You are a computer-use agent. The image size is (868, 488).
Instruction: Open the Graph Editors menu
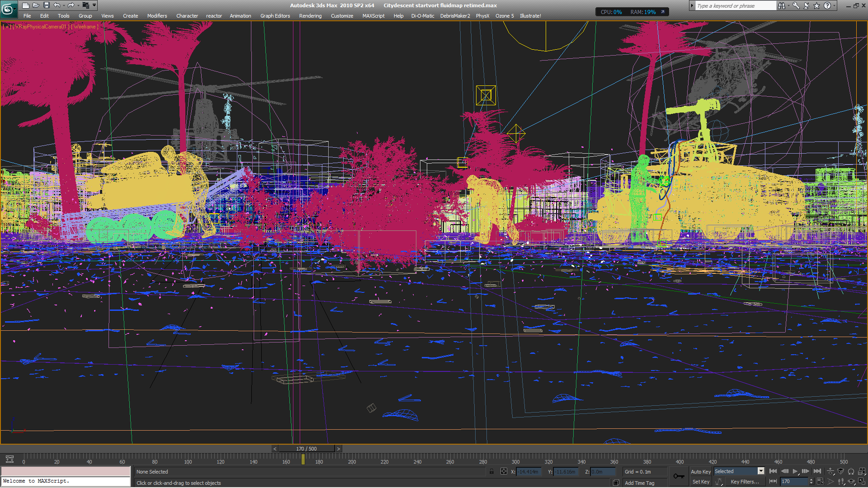[x=275, y=16]
